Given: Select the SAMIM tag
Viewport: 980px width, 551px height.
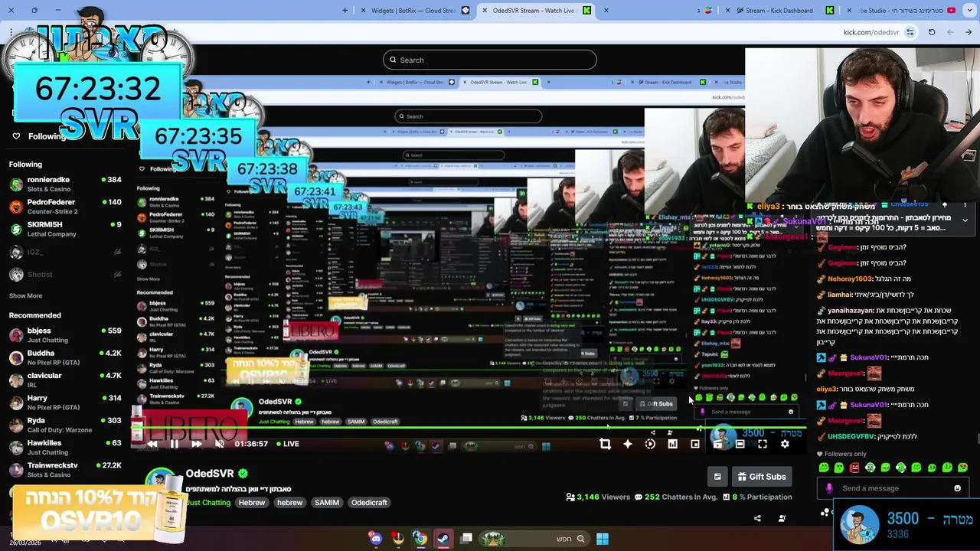Looking at the screenshot, I should 327,503.
